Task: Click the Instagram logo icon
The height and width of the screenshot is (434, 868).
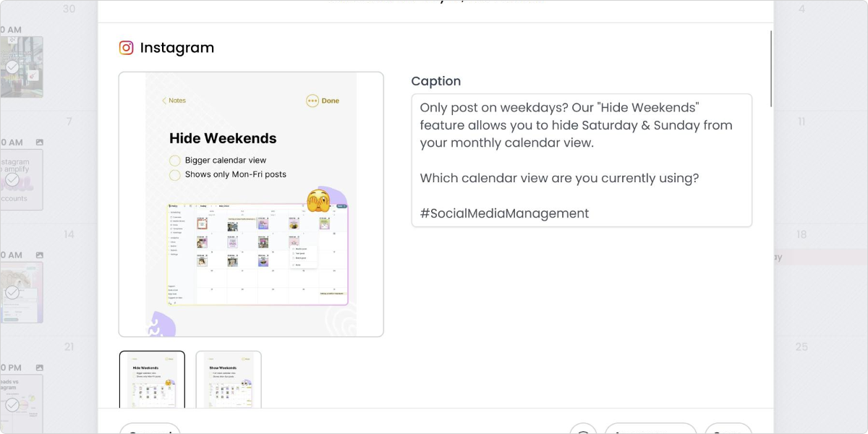Action: [127, 47]
